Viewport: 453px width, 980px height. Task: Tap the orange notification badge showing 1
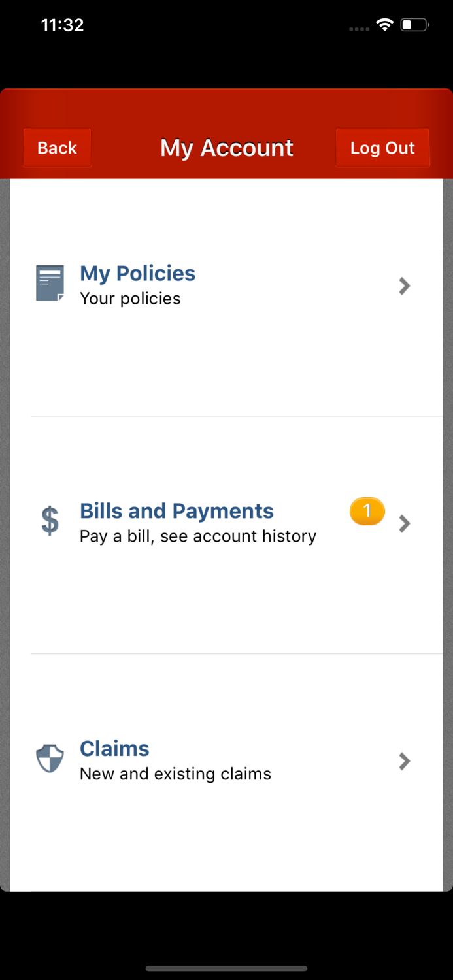click(367, 511)
